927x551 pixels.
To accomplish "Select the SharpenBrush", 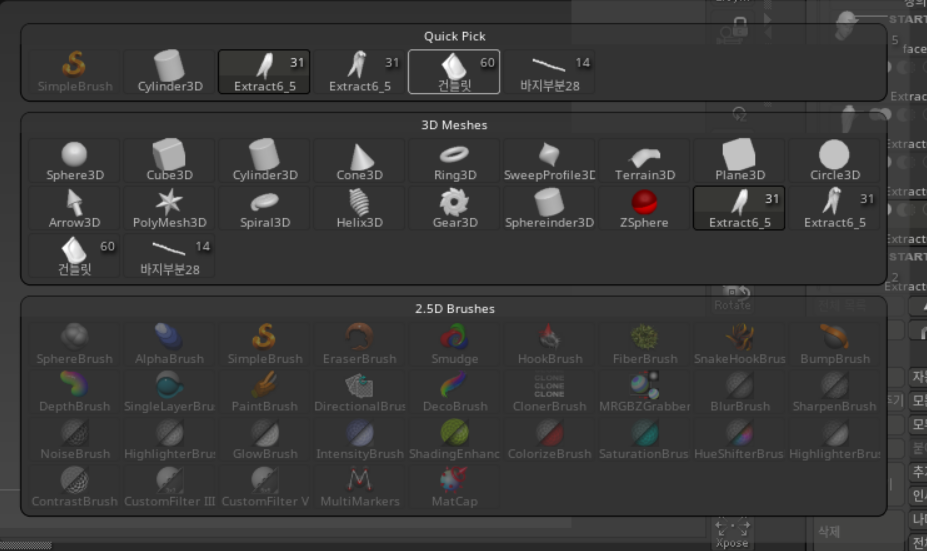I will (834, 392).
